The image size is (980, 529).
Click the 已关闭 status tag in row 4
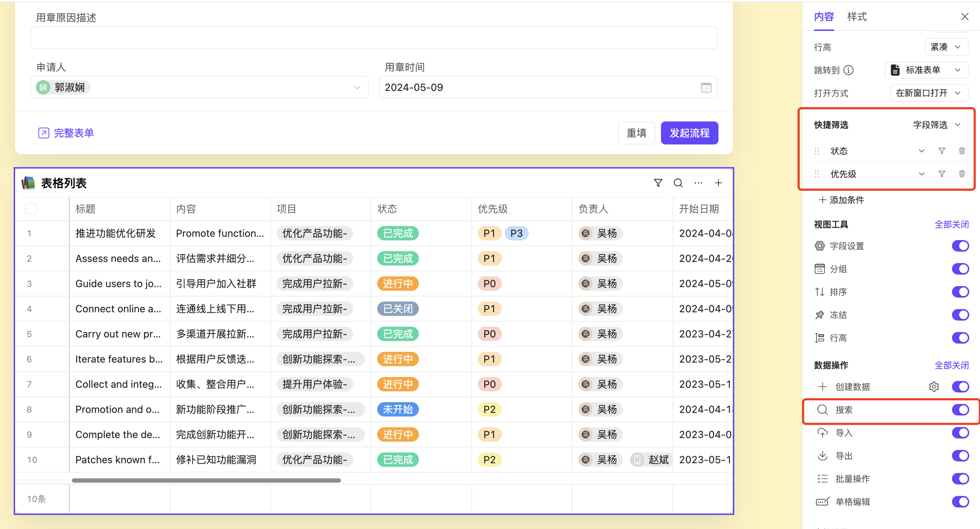[398, 309]
